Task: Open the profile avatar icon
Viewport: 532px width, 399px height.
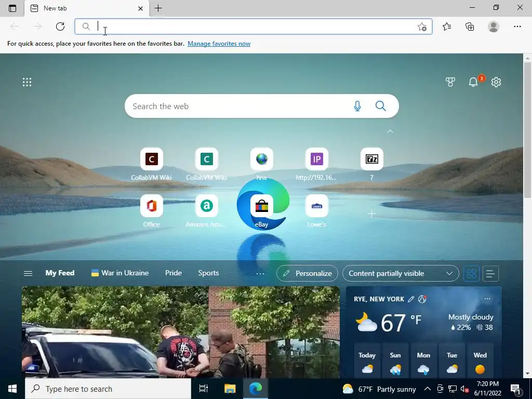Action: pos(494,26)
